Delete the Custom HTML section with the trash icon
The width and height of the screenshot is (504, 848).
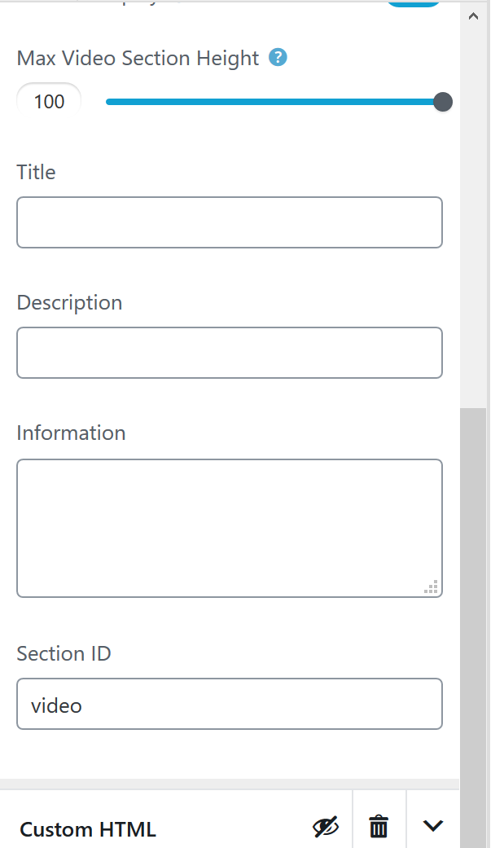click(379, 827)
